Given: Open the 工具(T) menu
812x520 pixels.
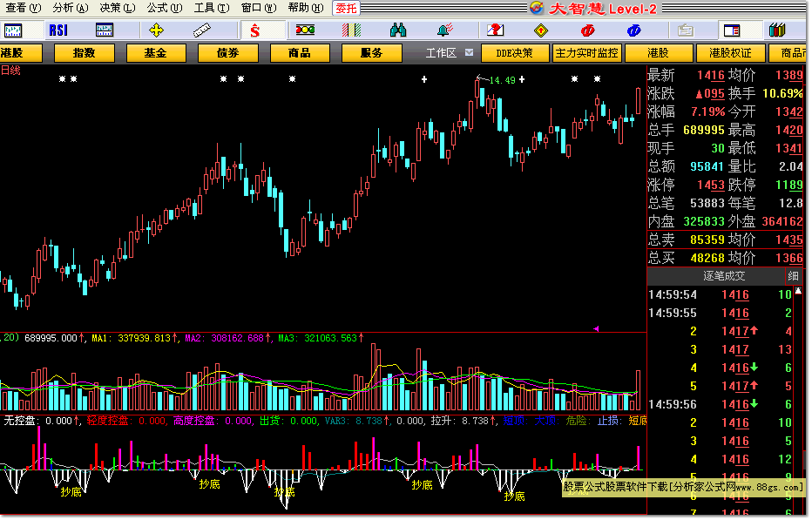Looking at the screenshot, I should click(212, 8).
